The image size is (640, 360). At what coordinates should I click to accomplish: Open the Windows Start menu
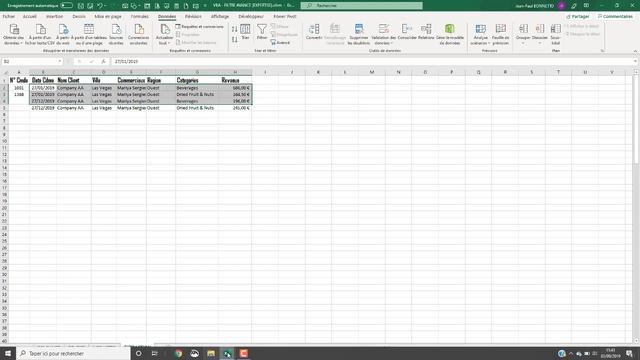[x=8, y=353]
